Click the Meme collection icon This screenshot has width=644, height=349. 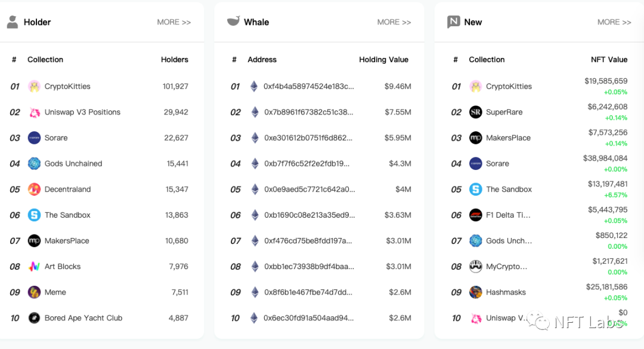tap(34, 292)
